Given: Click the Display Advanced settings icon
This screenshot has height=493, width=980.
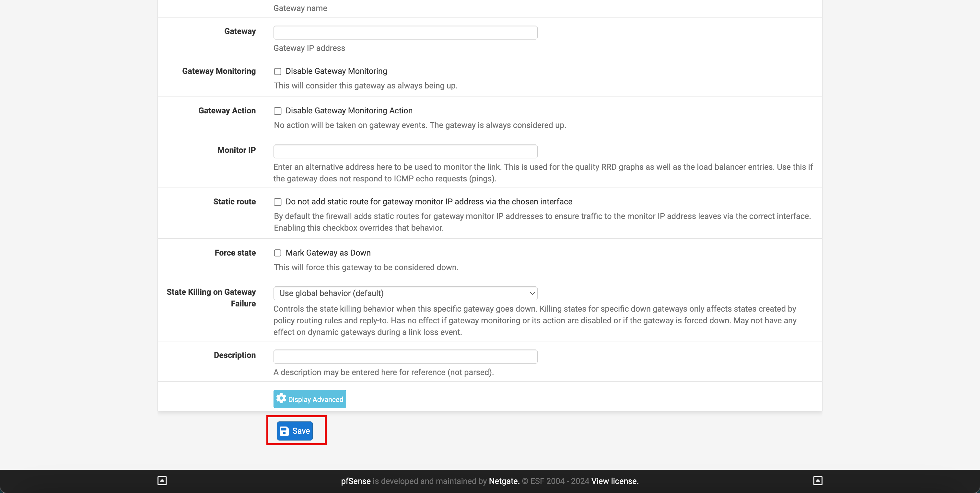Looking at the screenshot, I should (x=282, y=399).
